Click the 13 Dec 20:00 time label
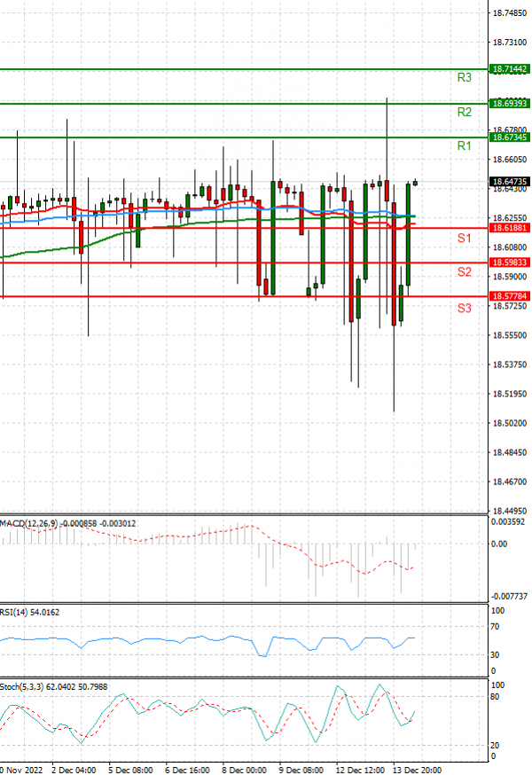Viewport: 532px width, 775px height. click(x=417, y=770)
